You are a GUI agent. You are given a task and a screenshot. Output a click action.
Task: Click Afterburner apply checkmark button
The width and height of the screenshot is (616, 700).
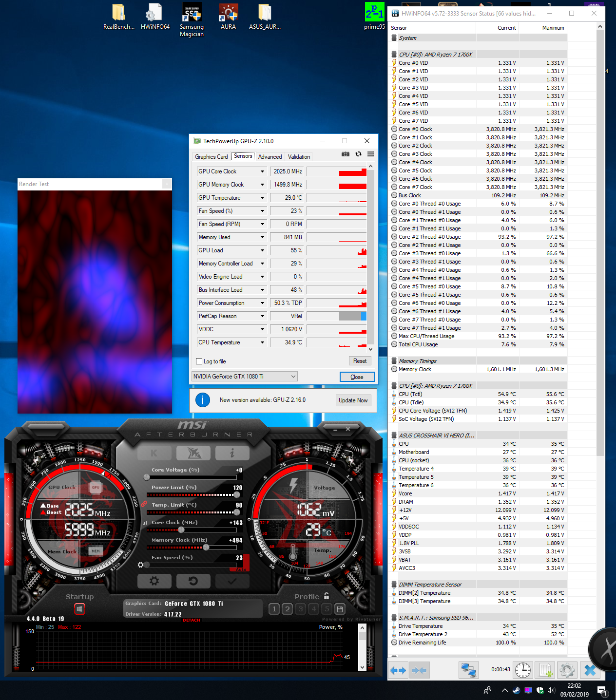pyautogui.click(x=232, y=581)
